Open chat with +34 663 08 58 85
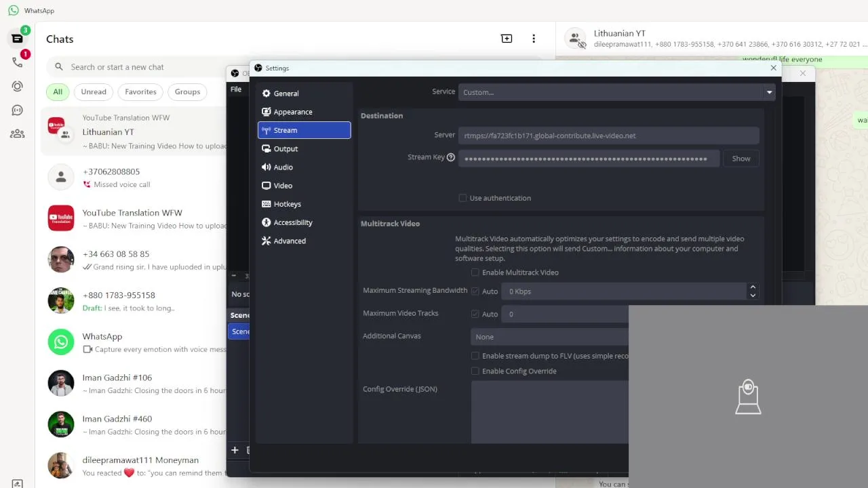Viewport: 868px width, 488px height. tap(134, 260)
